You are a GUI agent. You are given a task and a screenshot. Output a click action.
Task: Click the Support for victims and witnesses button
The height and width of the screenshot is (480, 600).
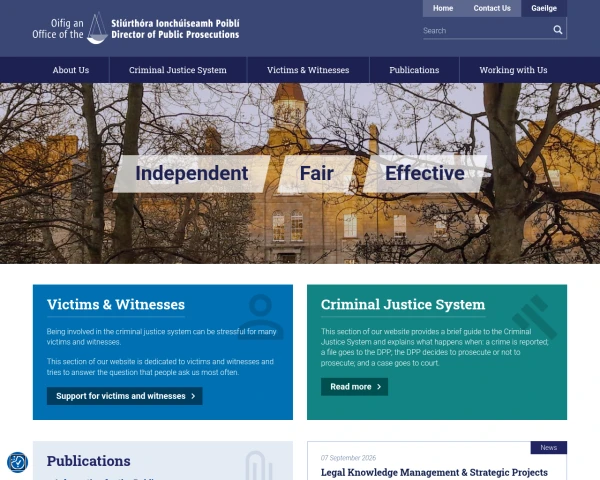point(125,396)
